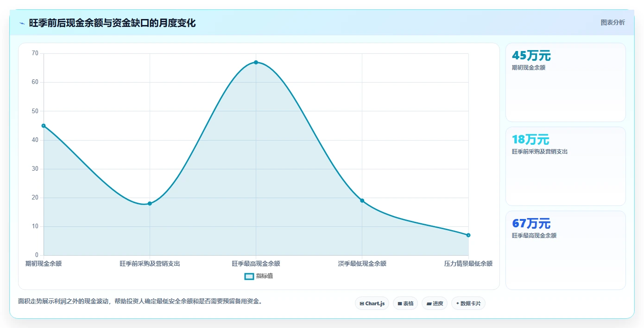The height and width of the screenshot is (328, 644).
Task: Click the data point for 压力情景最低余额
Action: 468,235
